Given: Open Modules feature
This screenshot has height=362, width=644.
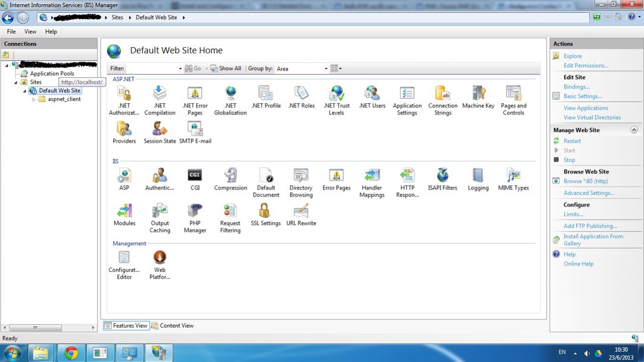Looking at the screenshot, I should point(124,214).
